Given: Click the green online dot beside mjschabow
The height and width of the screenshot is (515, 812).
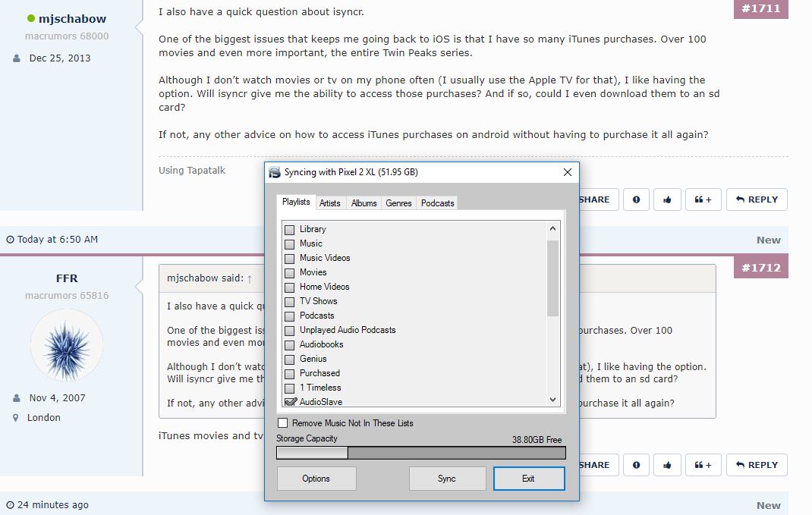Looking at the screenshot, I should (31, 19).
